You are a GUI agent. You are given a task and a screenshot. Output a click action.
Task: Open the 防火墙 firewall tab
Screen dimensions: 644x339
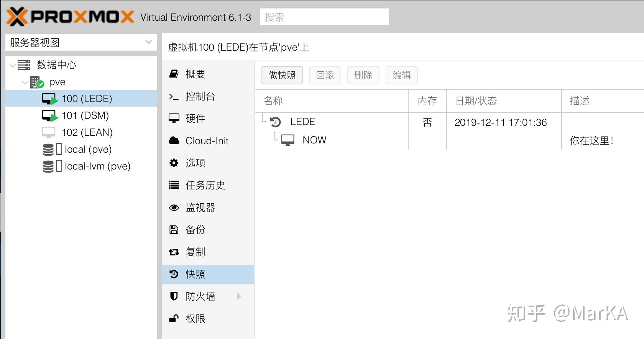pyautogui.click(x=208, y=296)
